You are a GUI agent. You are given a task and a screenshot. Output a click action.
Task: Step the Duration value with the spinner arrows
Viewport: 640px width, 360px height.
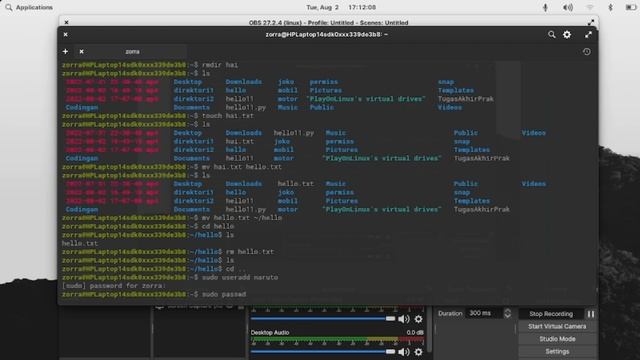click(507, 313)
